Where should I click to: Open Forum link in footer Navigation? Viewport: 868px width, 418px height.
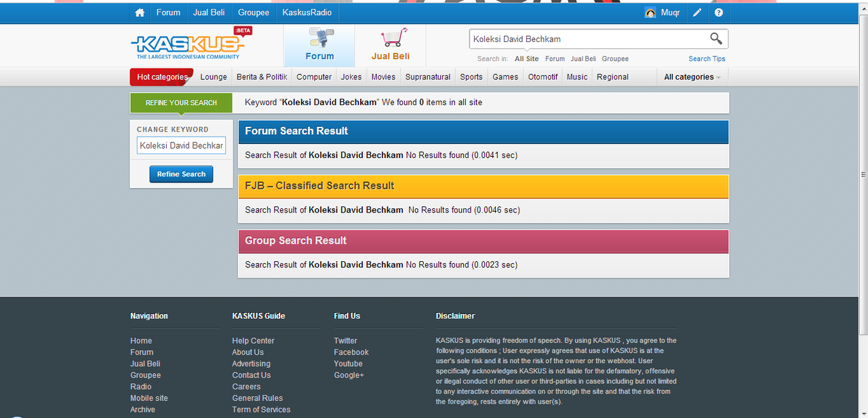pos(142,352)
